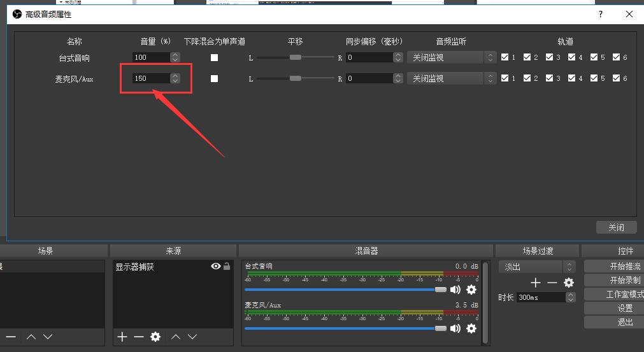Remove scene with minus icon
Image resolution: width=644 pixels, height=352 pixels.
(x=11, y=337)
